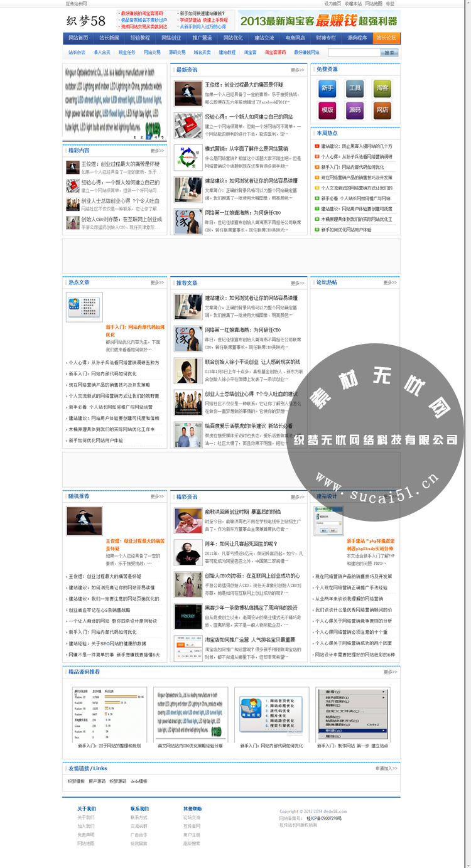Click the 现金任务 sub-navigation link
Screen dimensions: 471x868
[x=127, y=53]
